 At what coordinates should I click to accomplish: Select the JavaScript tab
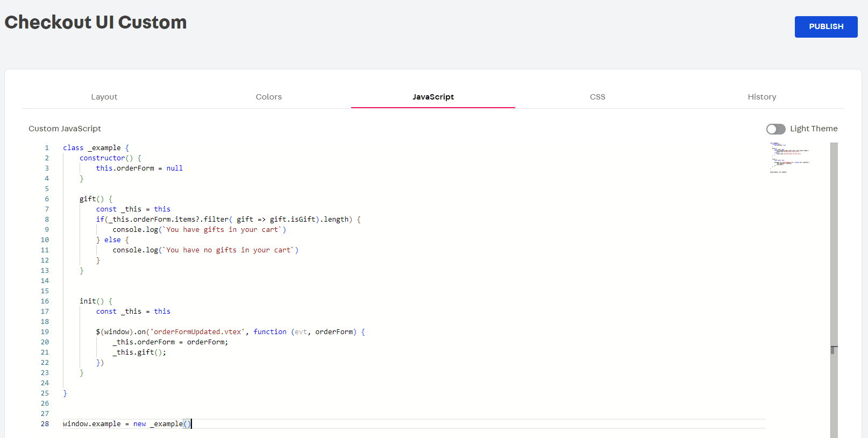(x=433, y=97)
